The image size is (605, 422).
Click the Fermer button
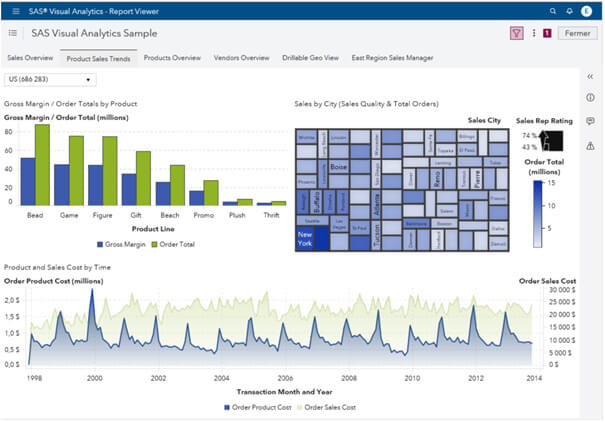click(x=577, y=33)
